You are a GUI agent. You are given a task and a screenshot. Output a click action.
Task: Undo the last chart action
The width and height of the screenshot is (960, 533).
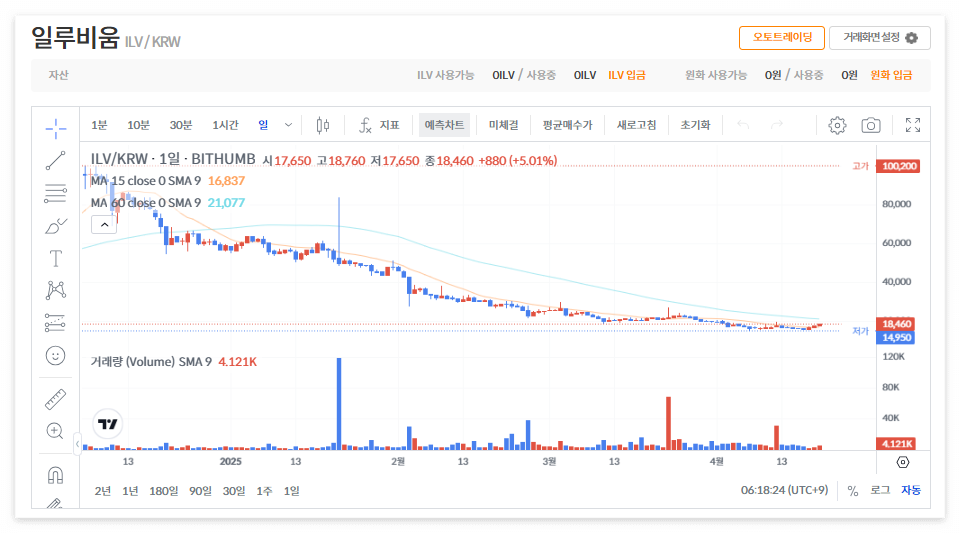[743, 125]
